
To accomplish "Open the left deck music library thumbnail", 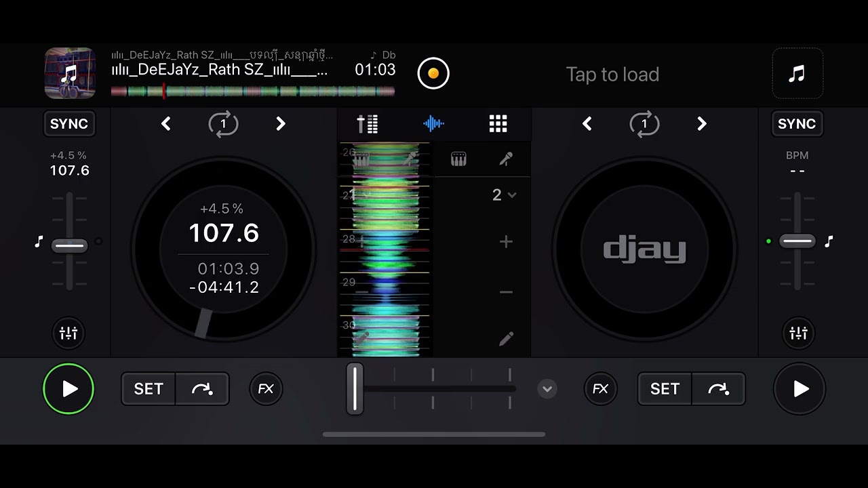I will tap(70, 73).
